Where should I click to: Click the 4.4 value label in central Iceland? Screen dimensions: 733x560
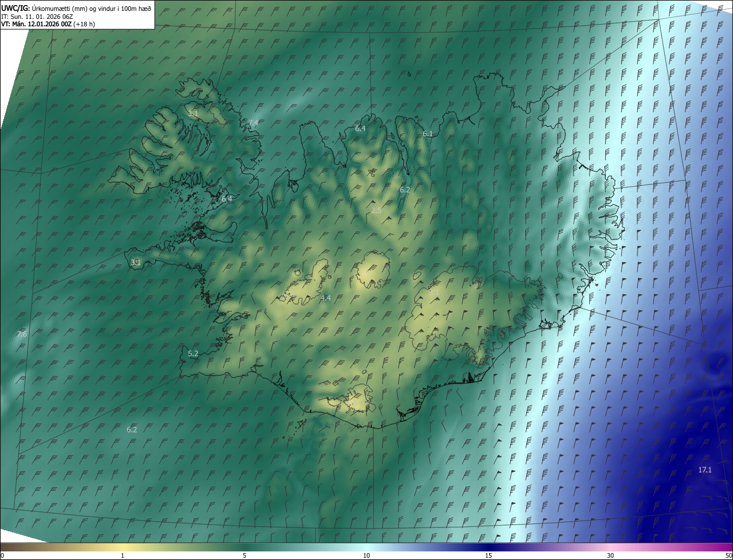(x=326, y=298)
